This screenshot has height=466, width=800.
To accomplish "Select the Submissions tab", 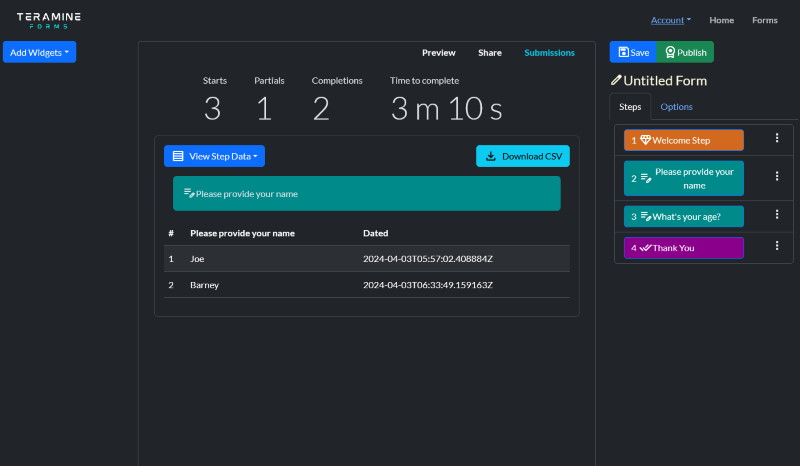I will pyautogui.click(x=549, y=53).
